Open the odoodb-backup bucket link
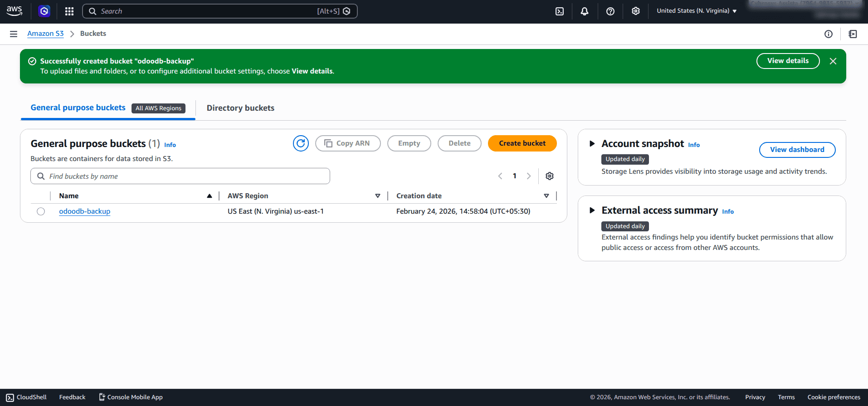The width and height of the screenshot is (868, 406). tap(85, 211)
